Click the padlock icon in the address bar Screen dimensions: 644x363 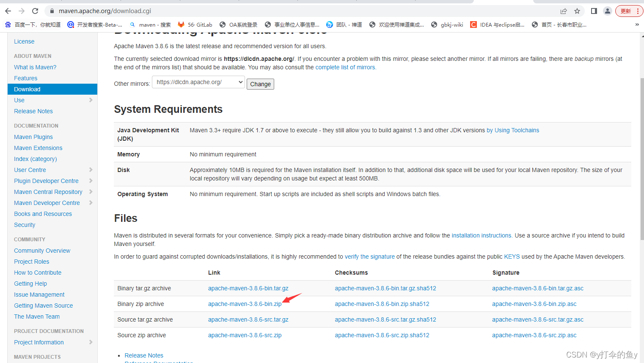pos(51,11)
